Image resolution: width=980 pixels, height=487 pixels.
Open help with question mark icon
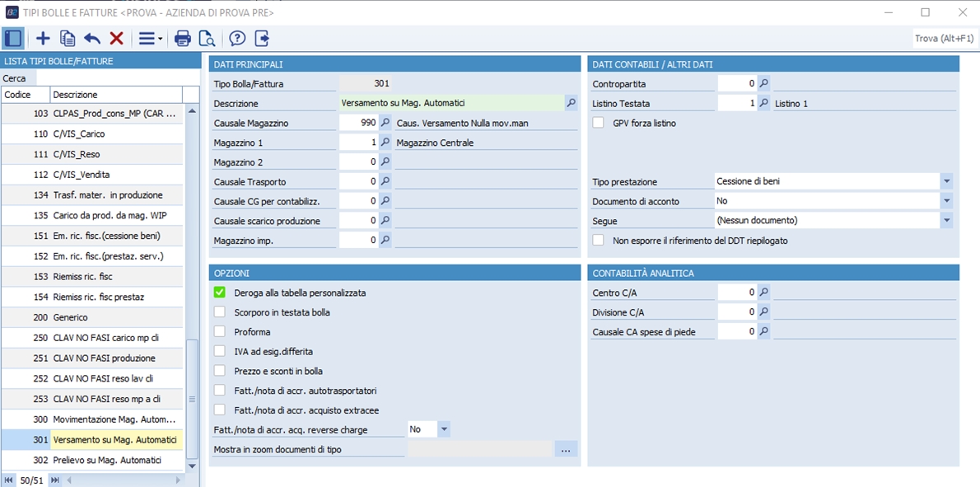(x=237, y=39)
